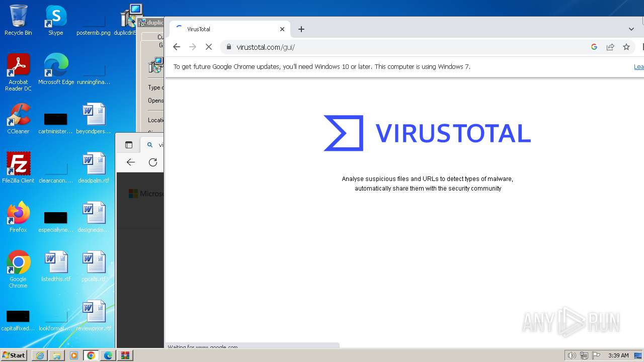This screenshot has height=362, width=644.
Task: Open listedthis.rtf document
Action: [56, 267]
